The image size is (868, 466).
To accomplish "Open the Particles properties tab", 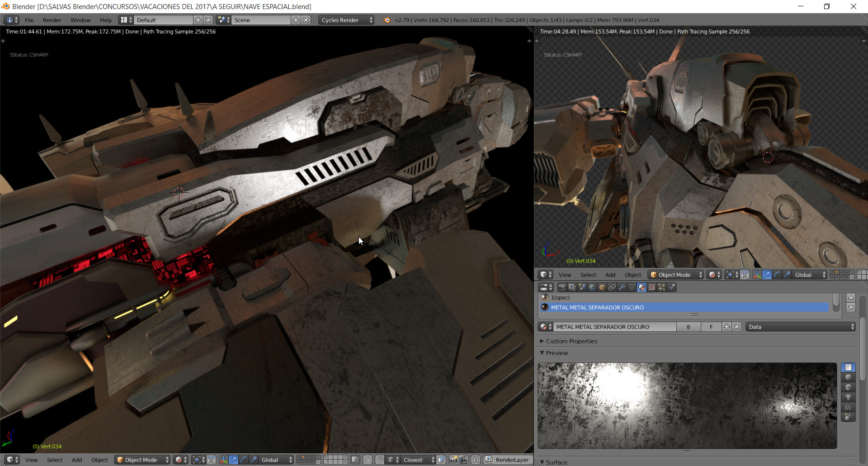I will coord(661,287).
